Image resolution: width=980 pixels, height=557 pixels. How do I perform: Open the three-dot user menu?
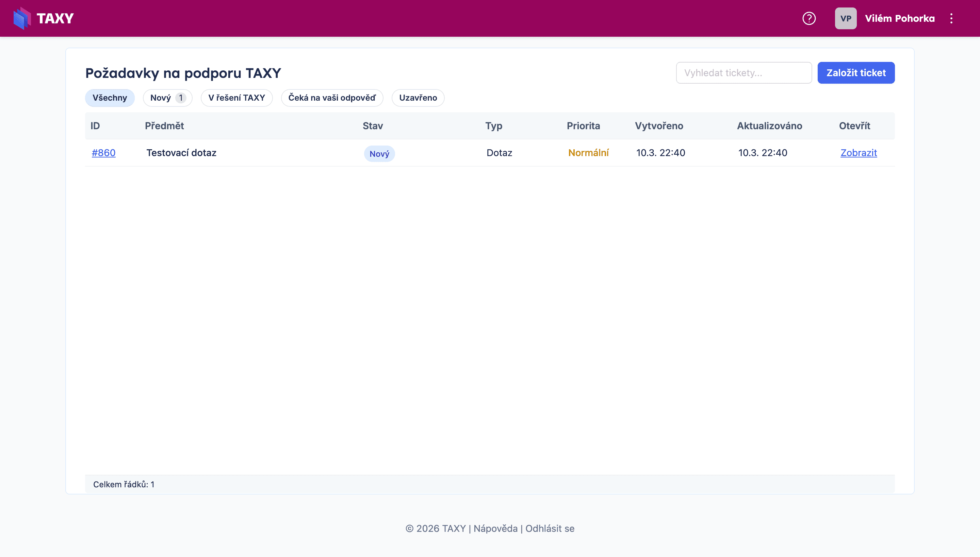[x=951, y=18]
